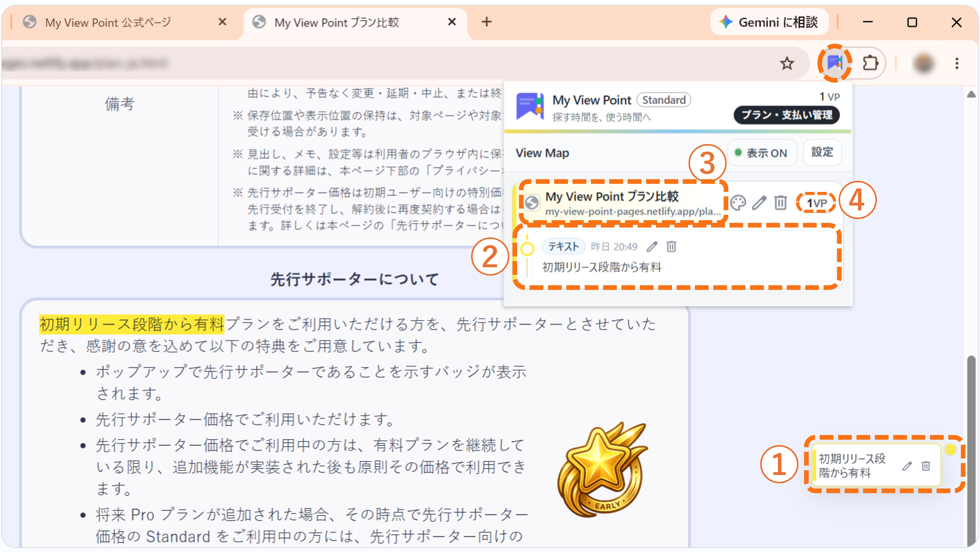Minimize the browser window
Screen dimensions: 980x552
pyautogui.click(x=867, y=22)
